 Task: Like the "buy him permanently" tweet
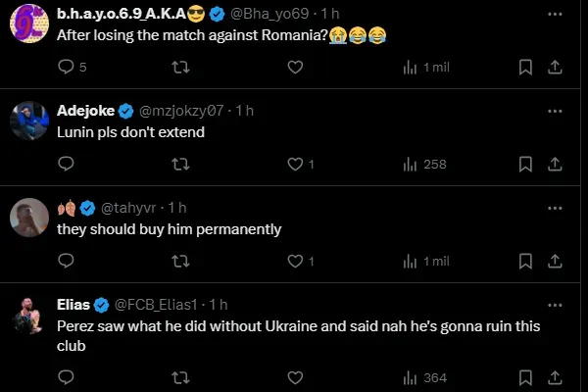click(x=294, y=262)
